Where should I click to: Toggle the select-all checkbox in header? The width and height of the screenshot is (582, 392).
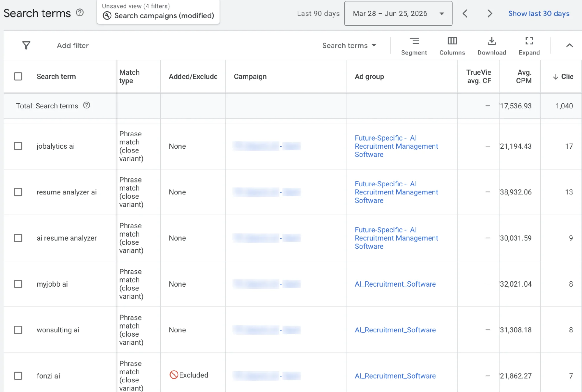click(x=18, y=77)
